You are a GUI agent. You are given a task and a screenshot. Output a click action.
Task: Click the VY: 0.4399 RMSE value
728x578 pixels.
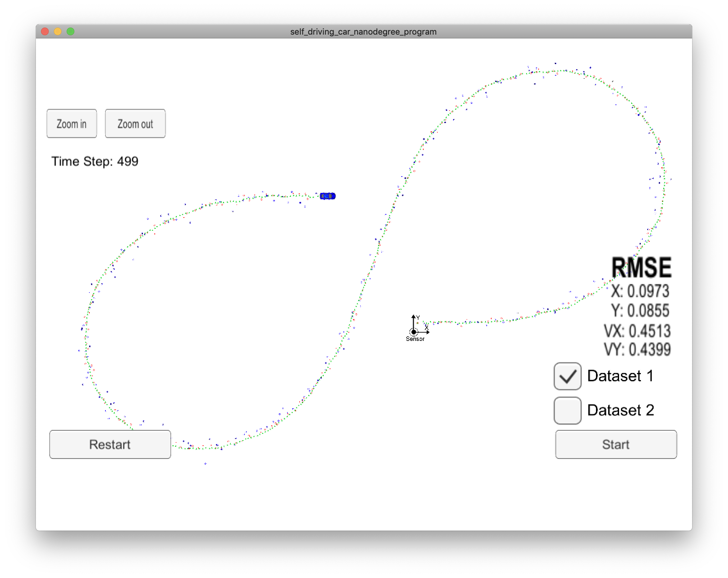637,350
